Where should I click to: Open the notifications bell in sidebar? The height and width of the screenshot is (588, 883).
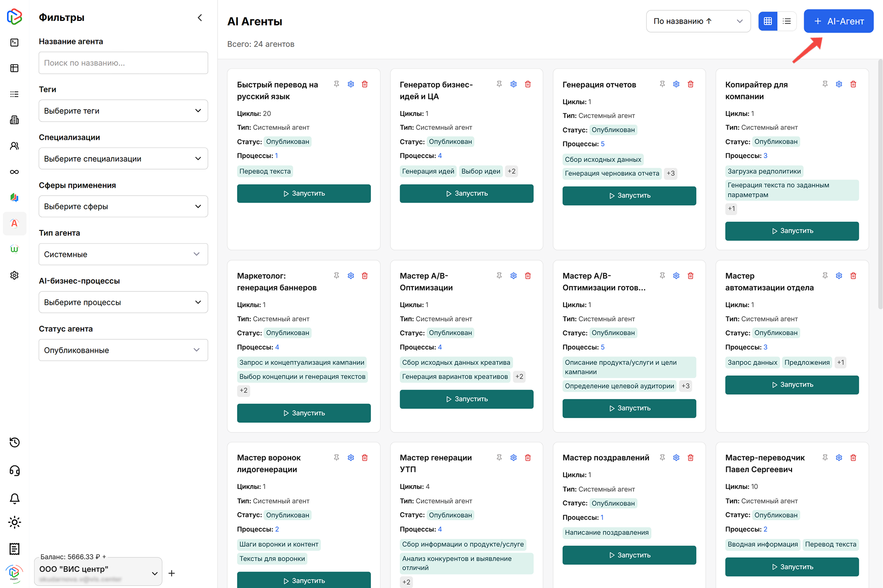(x=14, y=498)
